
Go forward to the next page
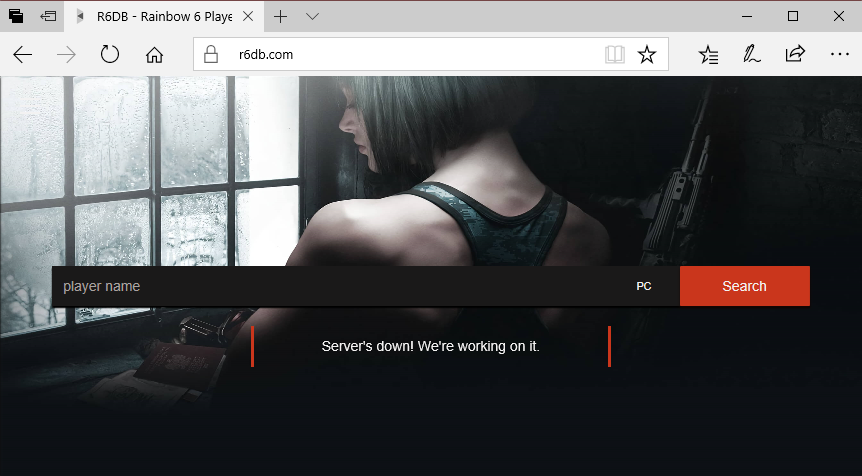67,54
